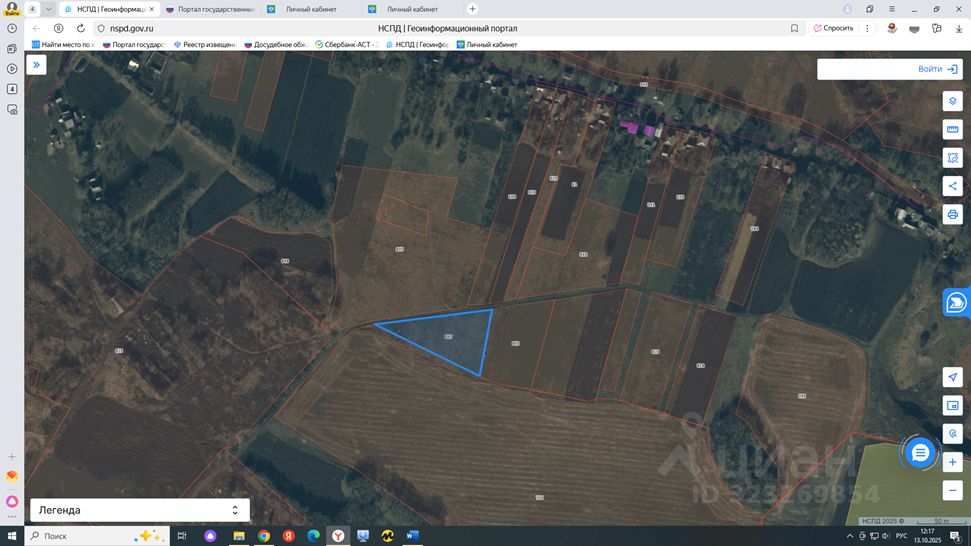
Task: Zoom in on the map
Action: [952, 462]
